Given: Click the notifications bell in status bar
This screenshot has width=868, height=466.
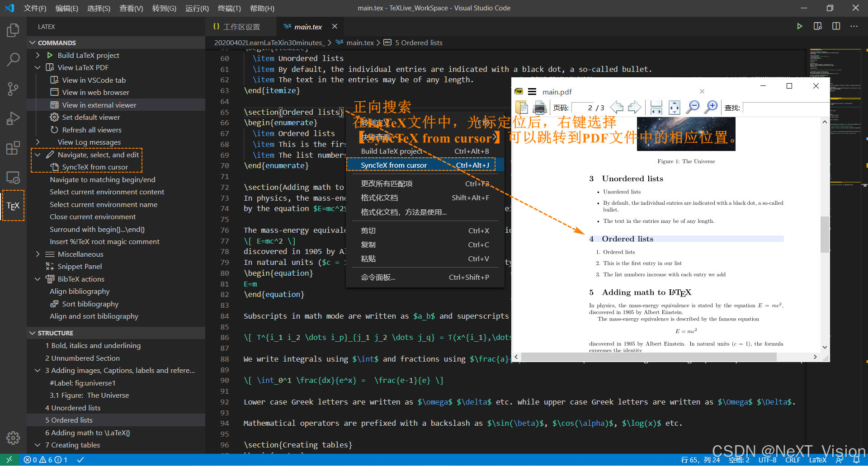Looking at the screenshot, I should 856,460.
